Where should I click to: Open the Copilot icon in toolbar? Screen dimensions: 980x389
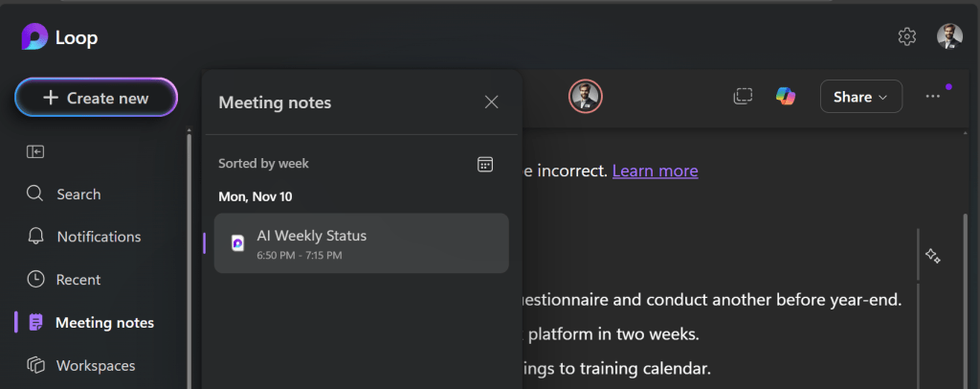786,96
